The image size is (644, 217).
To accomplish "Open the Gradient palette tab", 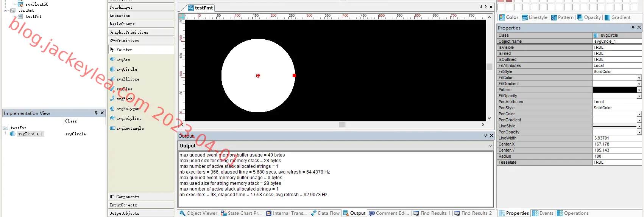I will pos(617,17).
